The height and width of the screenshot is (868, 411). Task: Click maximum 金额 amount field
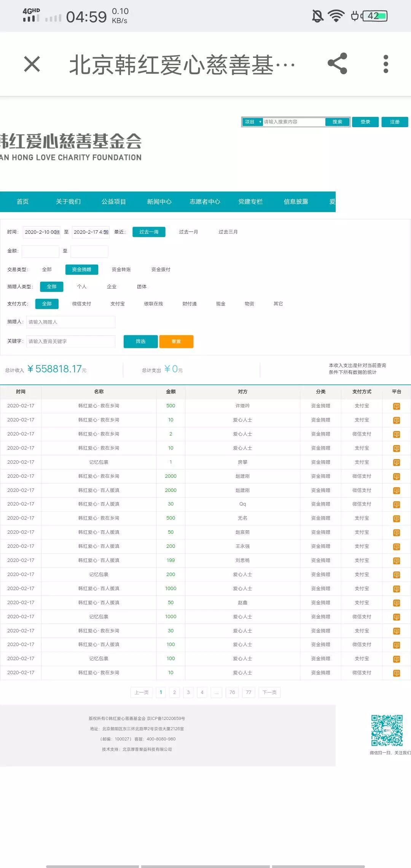point(89,251)
